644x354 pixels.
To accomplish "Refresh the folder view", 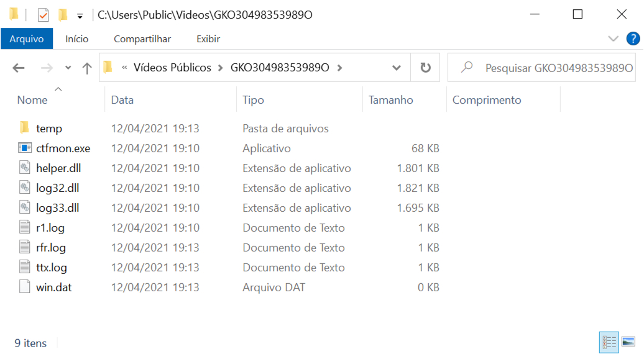I will (425, 67).
